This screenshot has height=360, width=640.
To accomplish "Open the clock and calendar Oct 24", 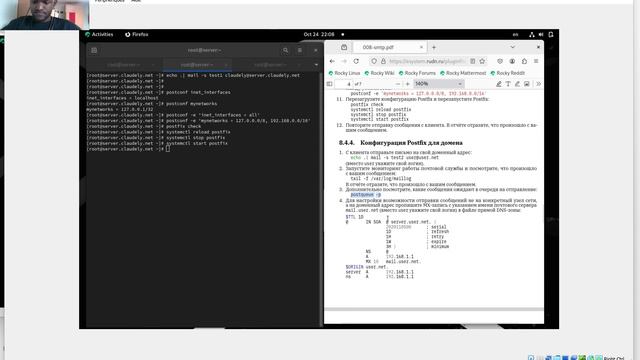I will point(319,34).
